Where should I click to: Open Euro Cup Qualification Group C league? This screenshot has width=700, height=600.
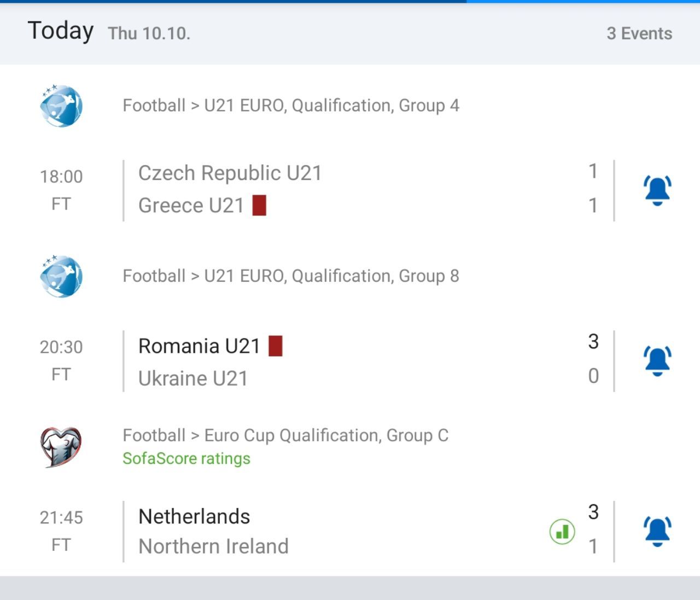285,435
